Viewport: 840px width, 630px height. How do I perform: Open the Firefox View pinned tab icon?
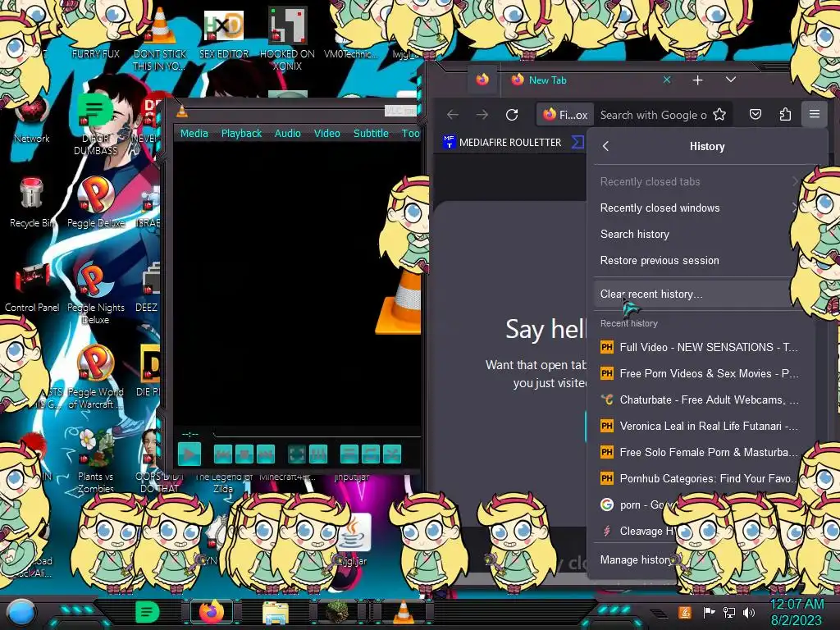[x=482, y=80]
